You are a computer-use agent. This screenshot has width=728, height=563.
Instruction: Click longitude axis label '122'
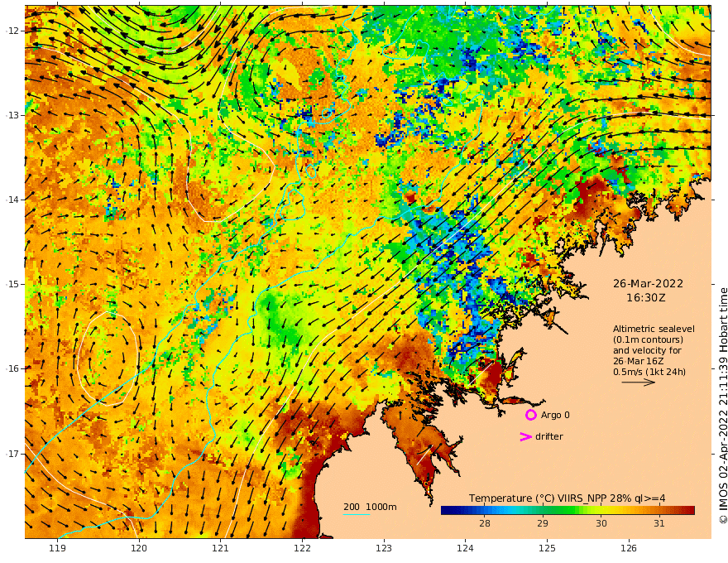[x=302, y=549]
